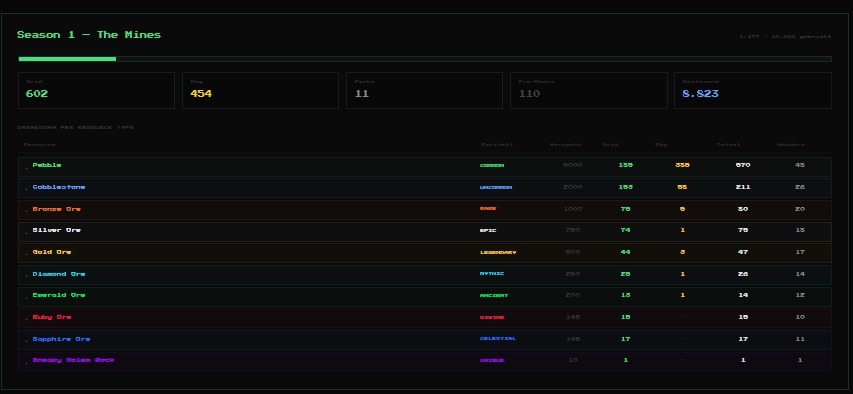
Task: Click the EPIC rarity badge
Action: (x=488, y=230)
